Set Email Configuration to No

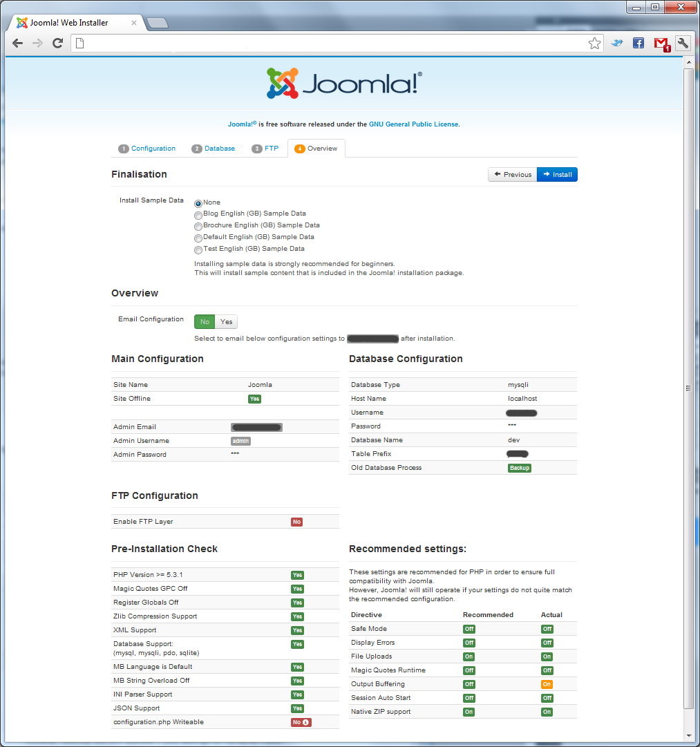[x=205, y=321]
